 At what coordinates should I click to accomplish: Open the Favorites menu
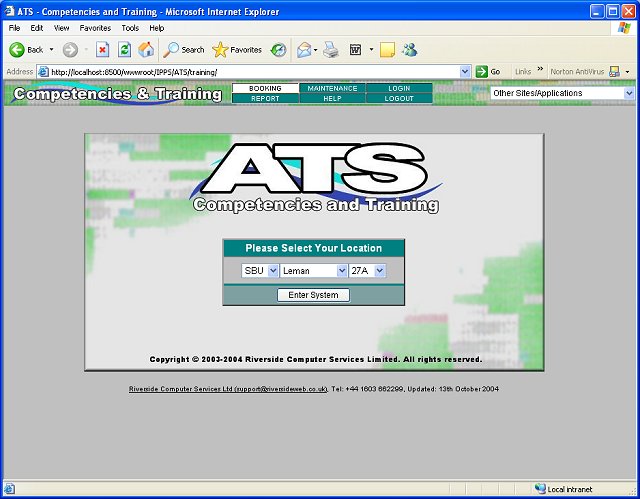(95, 28)
